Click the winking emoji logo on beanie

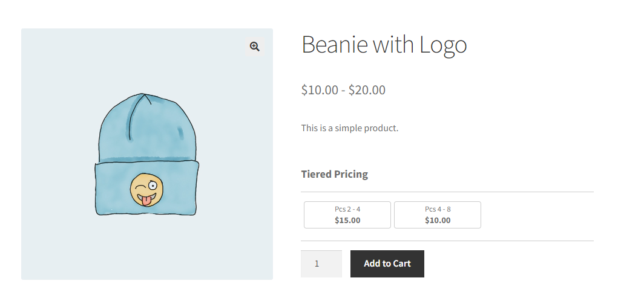[146, 189]
